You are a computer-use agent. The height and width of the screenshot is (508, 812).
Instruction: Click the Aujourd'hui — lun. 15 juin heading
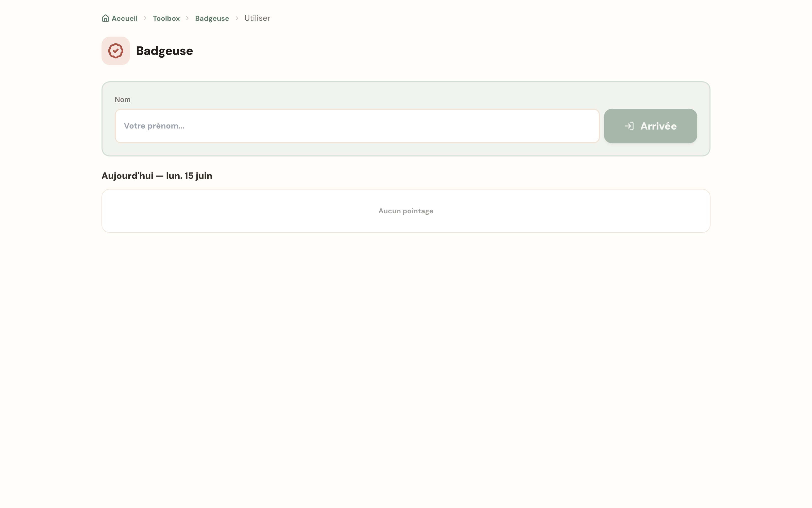(x=157, y=176)
